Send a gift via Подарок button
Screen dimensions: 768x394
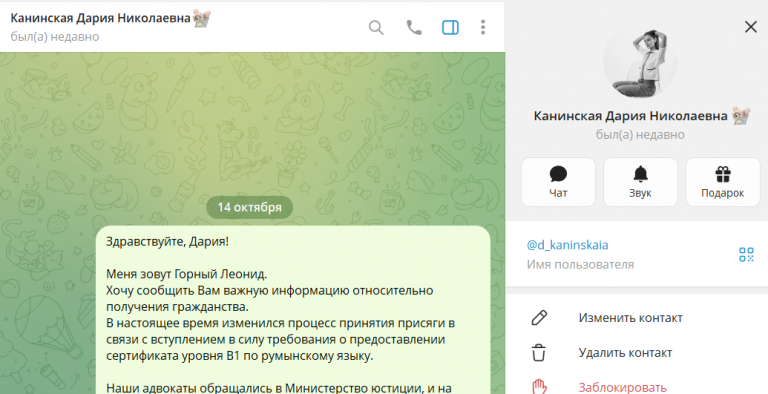(x=722, y=182)
